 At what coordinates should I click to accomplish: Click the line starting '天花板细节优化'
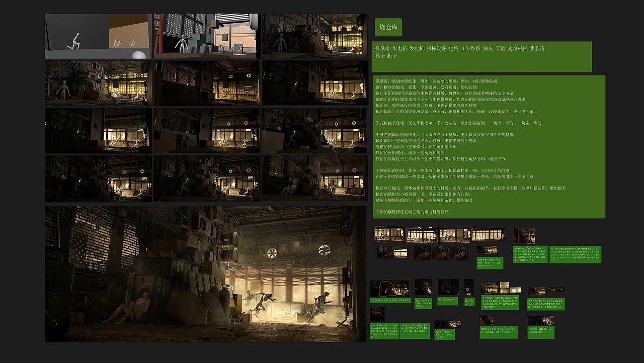[458, 123]
